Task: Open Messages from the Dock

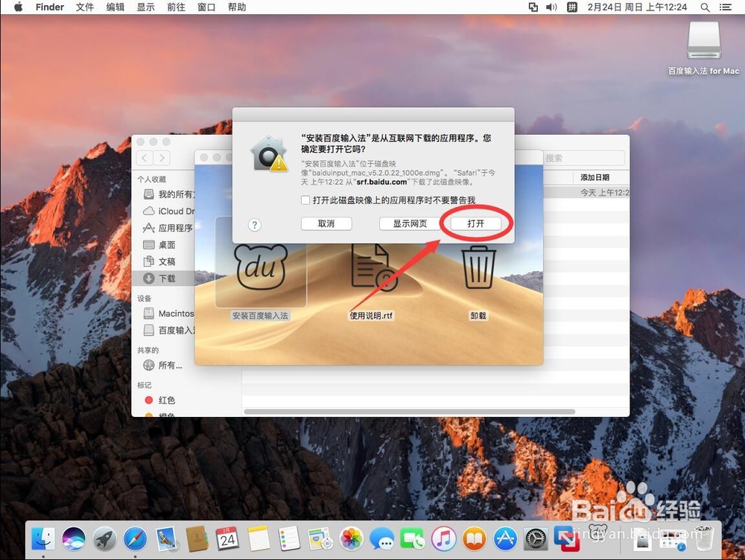Action: (x=381, y=539)
